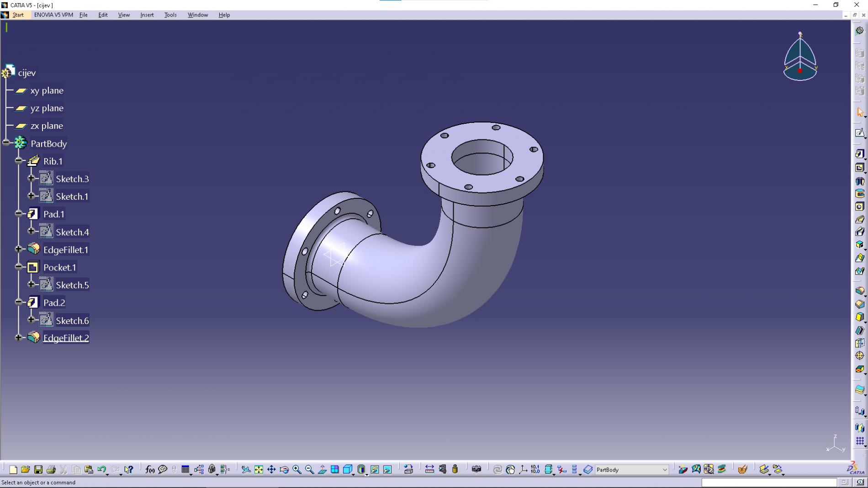Open the Capture camera tool

point(476,469)
